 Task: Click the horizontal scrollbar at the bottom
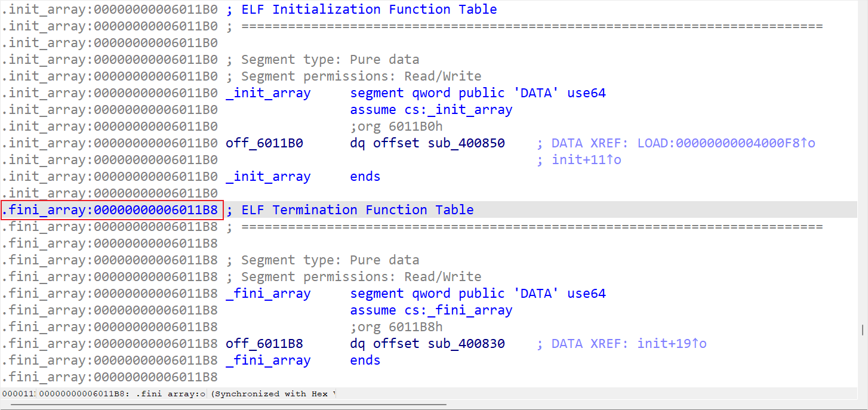(x=227, y=405)
